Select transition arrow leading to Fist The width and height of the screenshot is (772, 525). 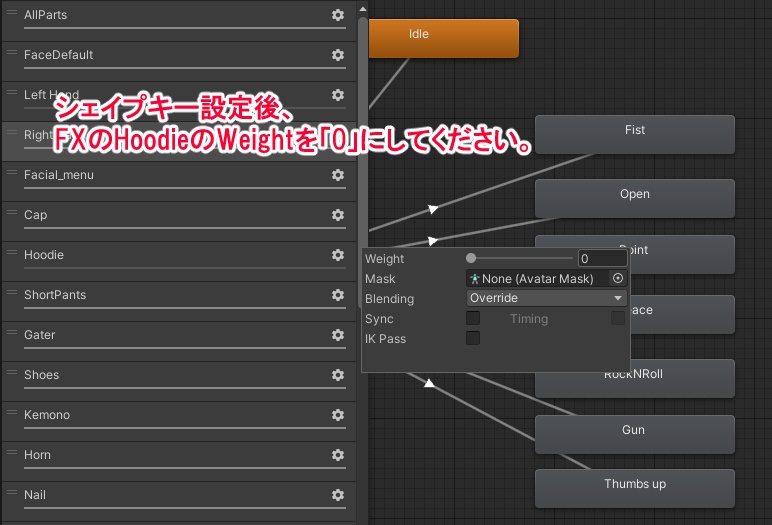(x=433, y=209)
